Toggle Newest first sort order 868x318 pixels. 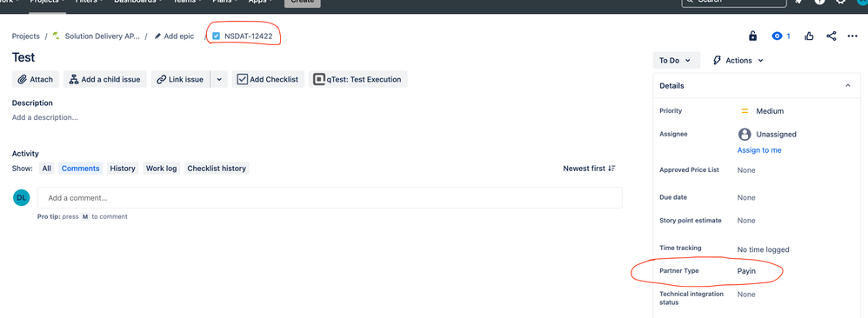pos(589,169)
